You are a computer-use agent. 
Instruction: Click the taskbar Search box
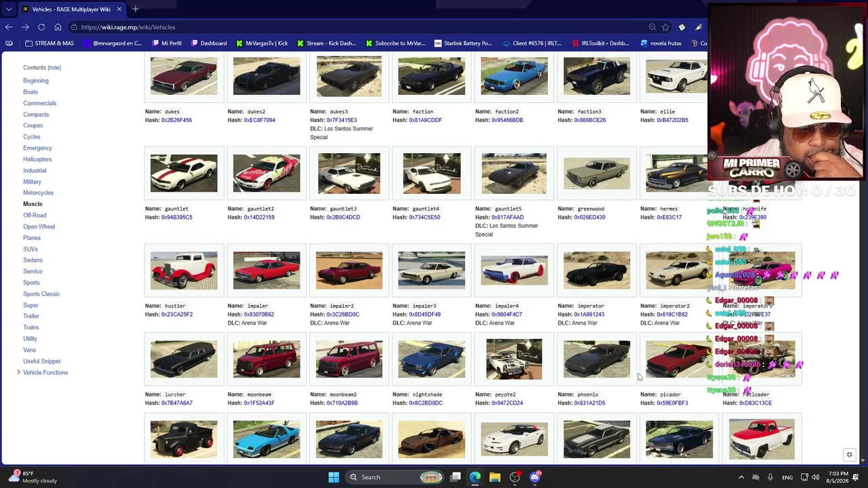(x=395, y=477)
